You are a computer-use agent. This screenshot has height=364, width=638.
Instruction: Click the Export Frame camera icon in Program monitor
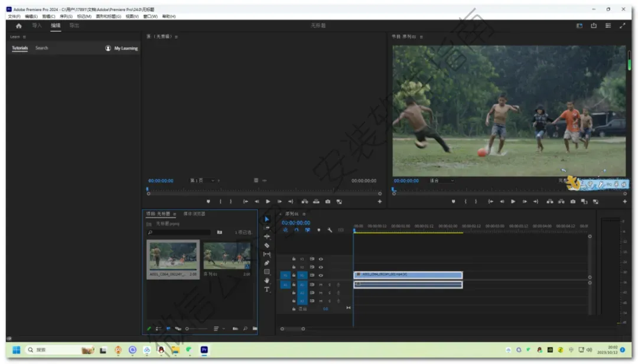click(572, 202)
